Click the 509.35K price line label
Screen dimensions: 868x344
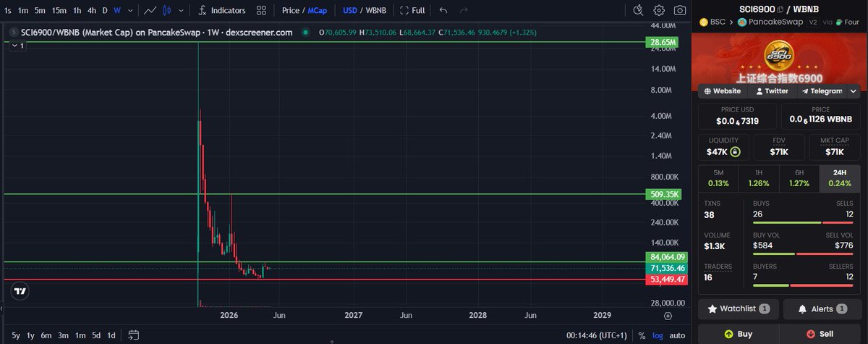[663, 194]
